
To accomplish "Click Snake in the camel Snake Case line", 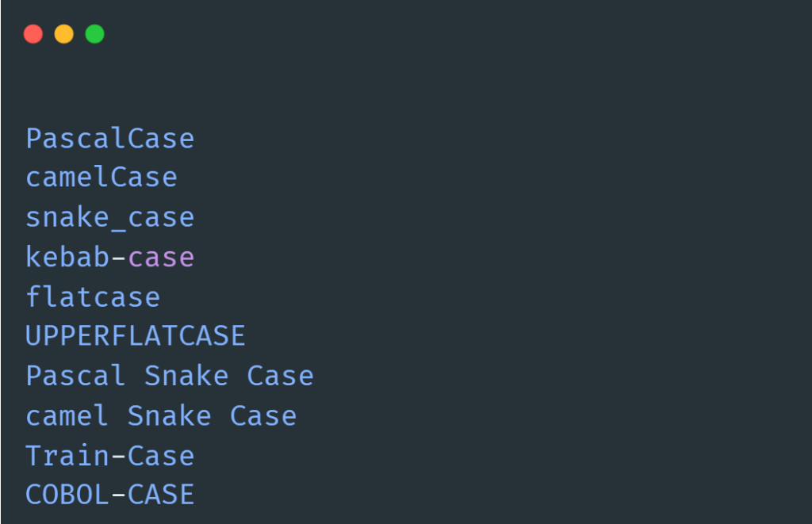I will [169, 416].
